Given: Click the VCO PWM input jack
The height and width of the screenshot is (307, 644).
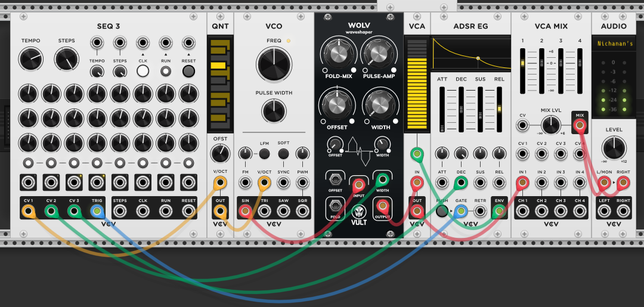Looking at the screenshot, I should click(x=303, y=182).
